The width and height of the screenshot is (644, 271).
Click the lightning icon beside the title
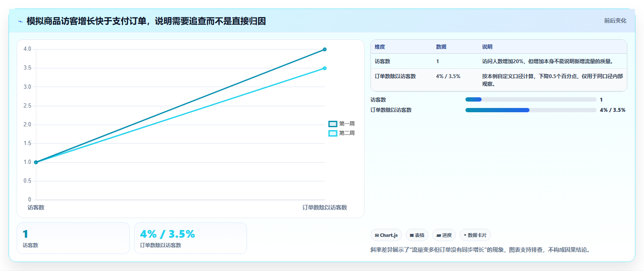20,21
